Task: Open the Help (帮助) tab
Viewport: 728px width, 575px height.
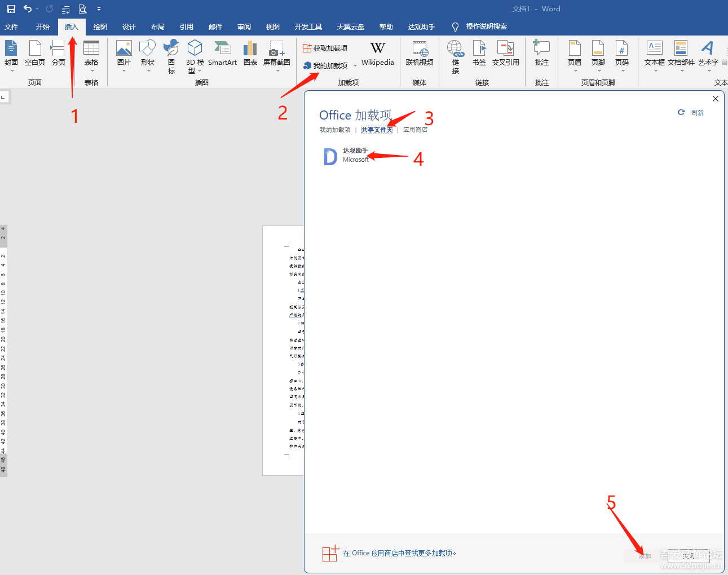Action: [386, 27]
